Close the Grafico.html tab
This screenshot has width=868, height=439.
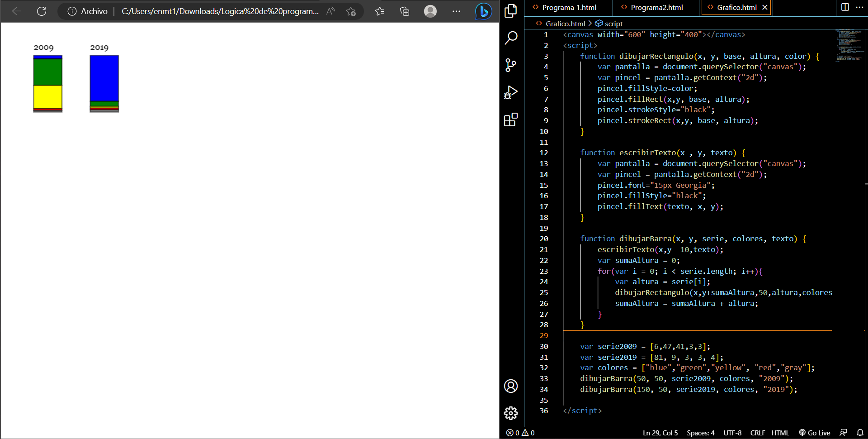(x=764, y=7)
